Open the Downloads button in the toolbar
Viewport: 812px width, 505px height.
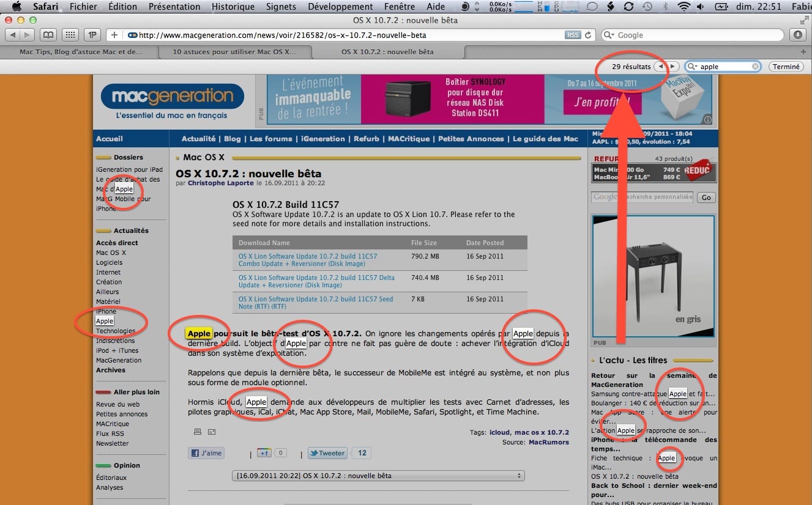(798, 35)
